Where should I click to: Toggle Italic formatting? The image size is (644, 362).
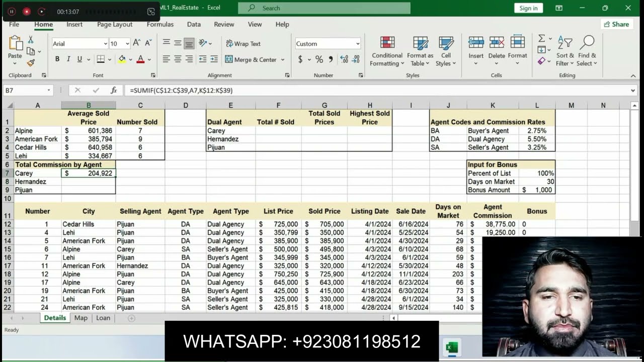point(68,59)
